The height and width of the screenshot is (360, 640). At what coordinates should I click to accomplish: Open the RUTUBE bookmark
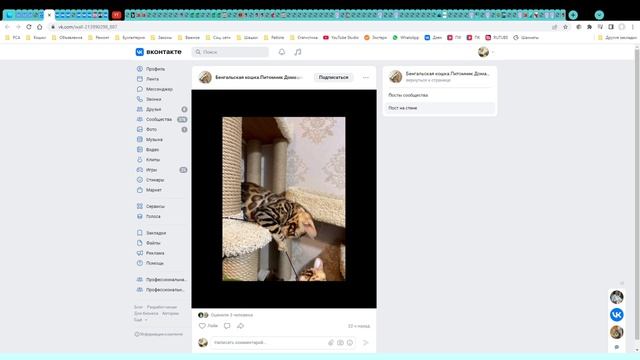pos(496,38)
